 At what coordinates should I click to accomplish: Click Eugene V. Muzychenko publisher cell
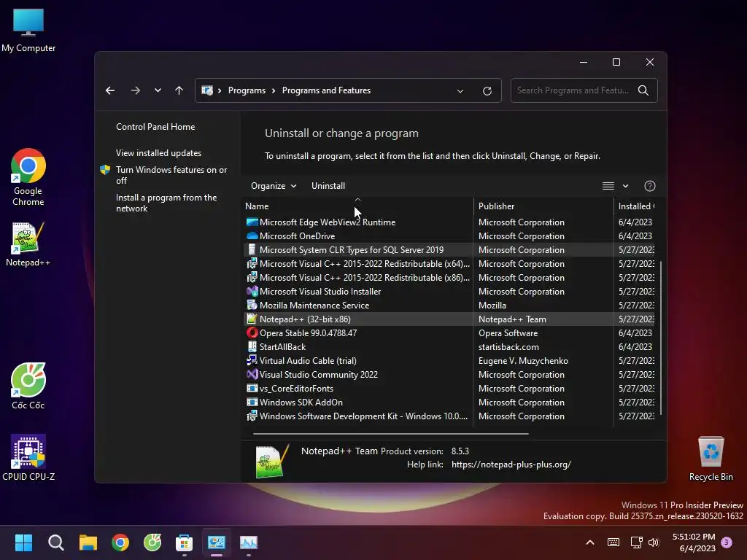click(x=523, y=361)
